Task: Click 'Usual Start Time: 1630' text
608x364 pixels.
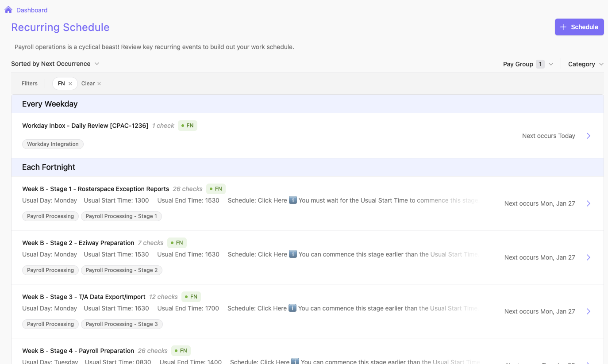Action: click(116, 308)
